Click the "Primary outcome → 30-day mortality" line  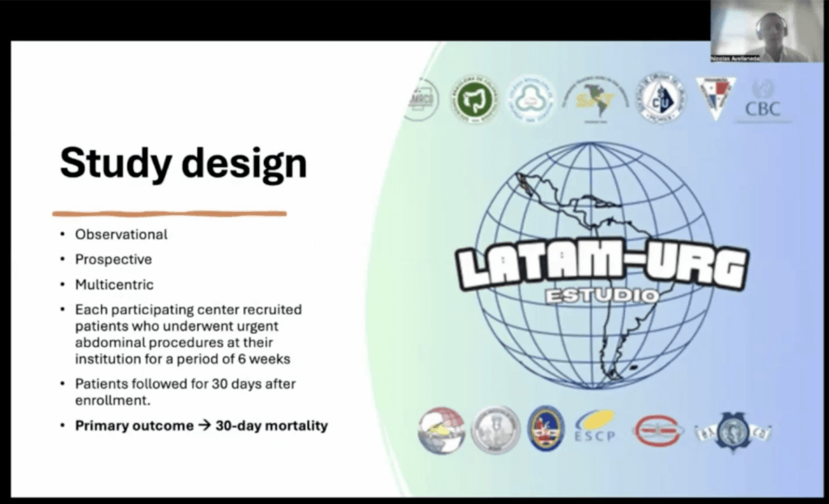201,426
